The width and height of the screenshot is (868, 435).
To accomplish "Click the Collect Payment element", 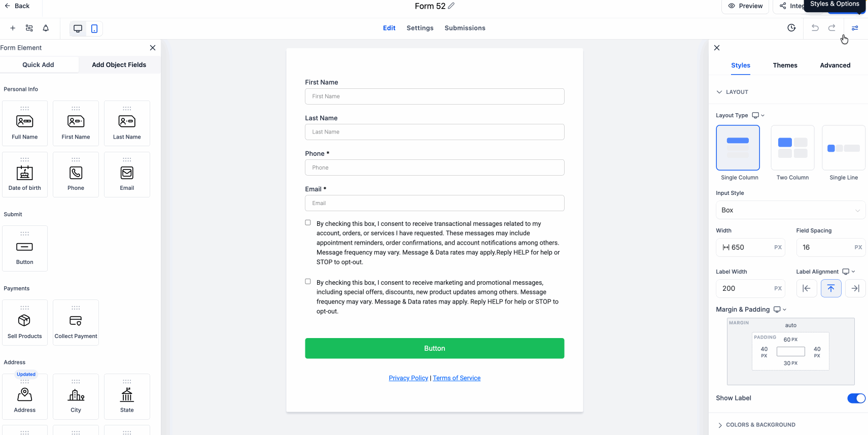I will pyautogui.click(x=76, y=323).
